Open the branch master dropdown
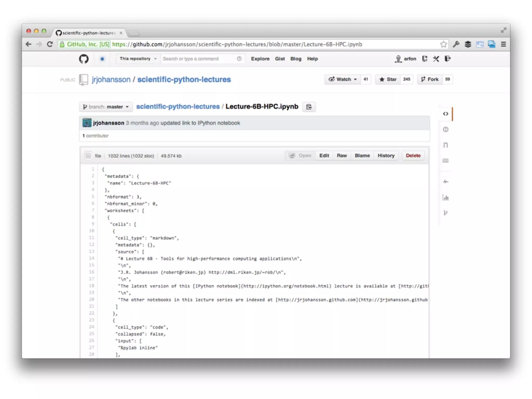The width and height of the screenshot is (532, 399). pos(106,107)
